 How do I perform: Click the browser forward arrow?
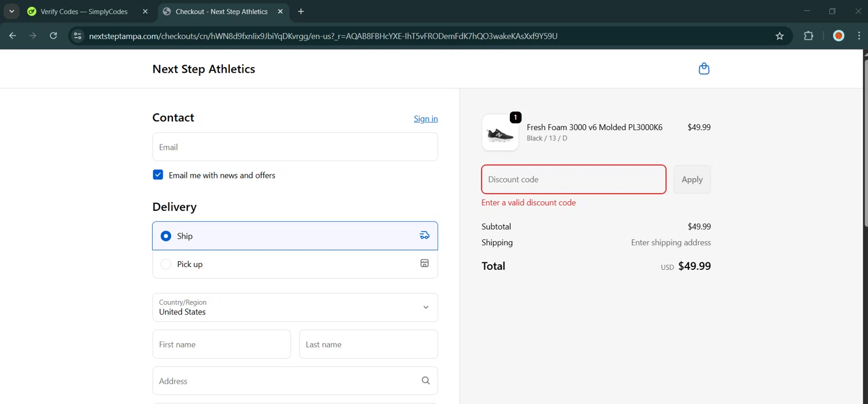point(33,36)
